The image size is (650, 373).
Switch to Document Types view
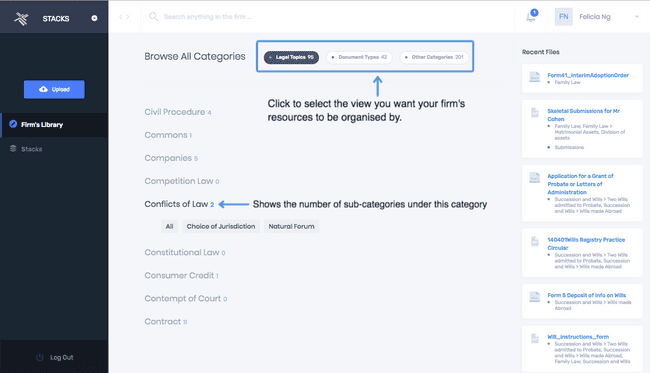[359, 57]
